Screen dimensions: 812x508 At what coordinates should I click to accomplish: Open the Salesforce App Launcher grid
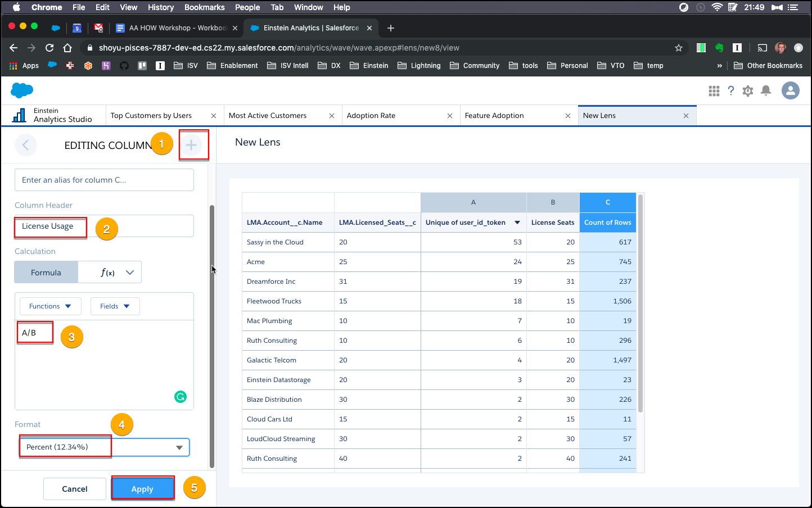click(714, 90)
